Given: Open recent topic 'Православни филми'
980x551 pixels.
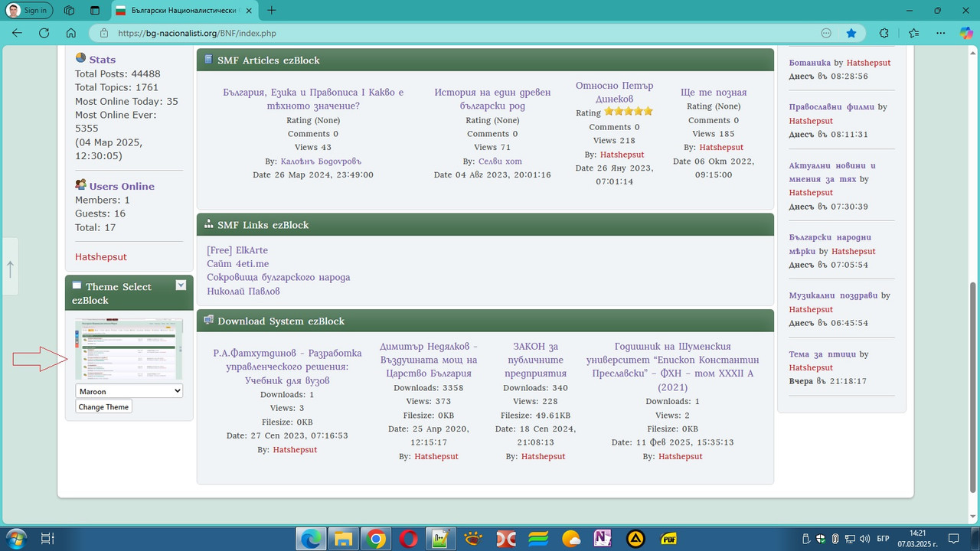Looking at the screenshot, I should click(831, 106).
